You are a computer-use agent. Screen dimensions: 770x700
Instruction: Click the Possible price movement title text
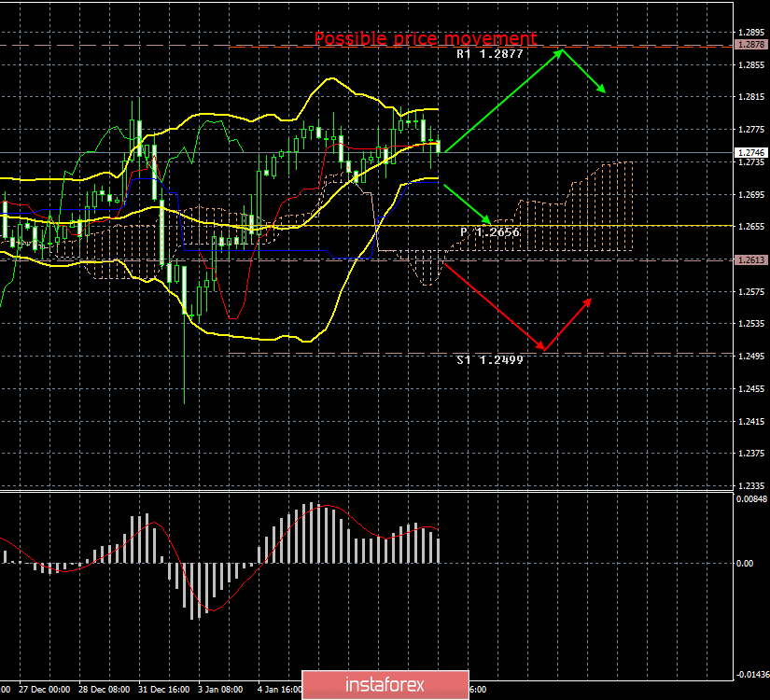426,38
